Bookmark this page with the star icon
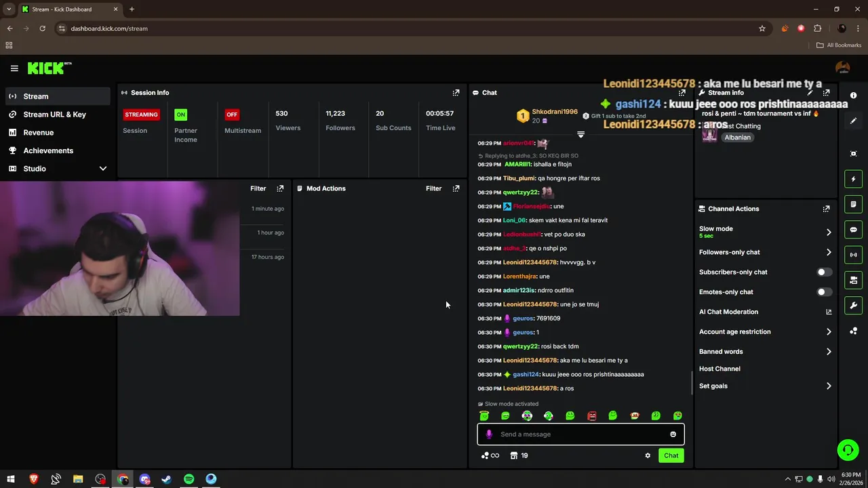This screenshot has width=868, height=488. (x=762, y=28)
